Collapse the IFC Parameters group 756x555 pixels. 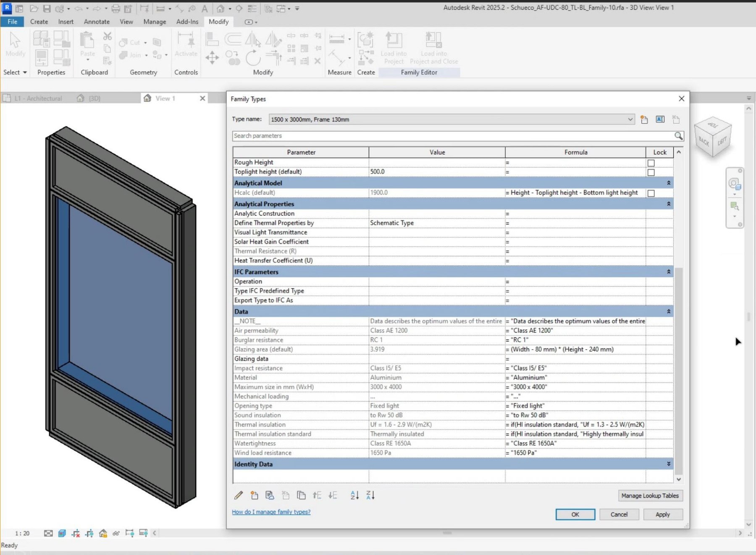(668, 272)
